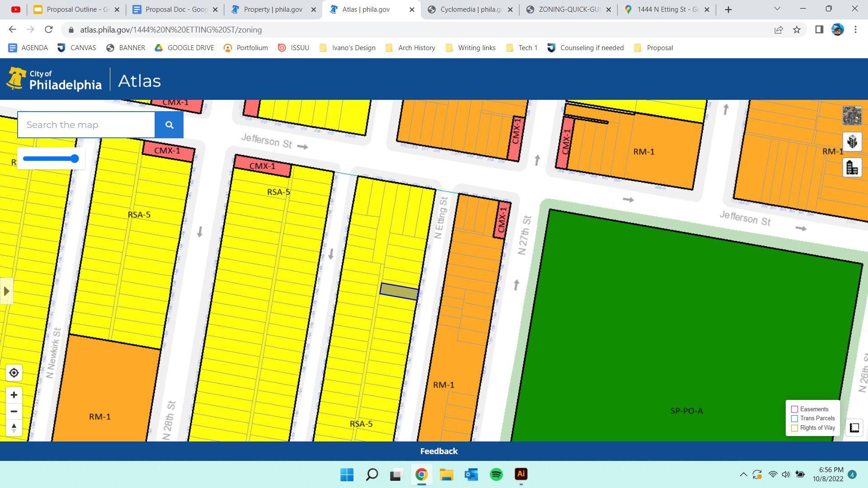This screenshot has height=488, width=868.
Task: Bookmark this page with star icon
Action: coord(797,30)
